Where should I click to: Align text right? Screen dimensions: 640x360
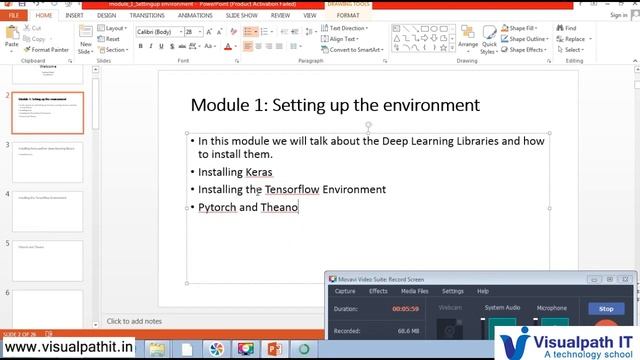pyautogui.click(x=269, y=46)
